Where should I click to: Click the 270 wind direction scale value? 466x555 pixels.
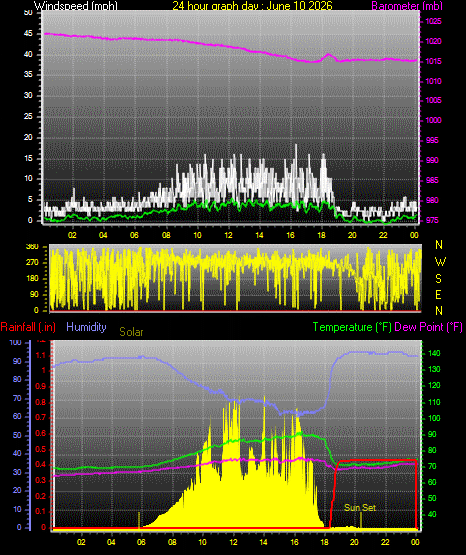coord(32,263)
